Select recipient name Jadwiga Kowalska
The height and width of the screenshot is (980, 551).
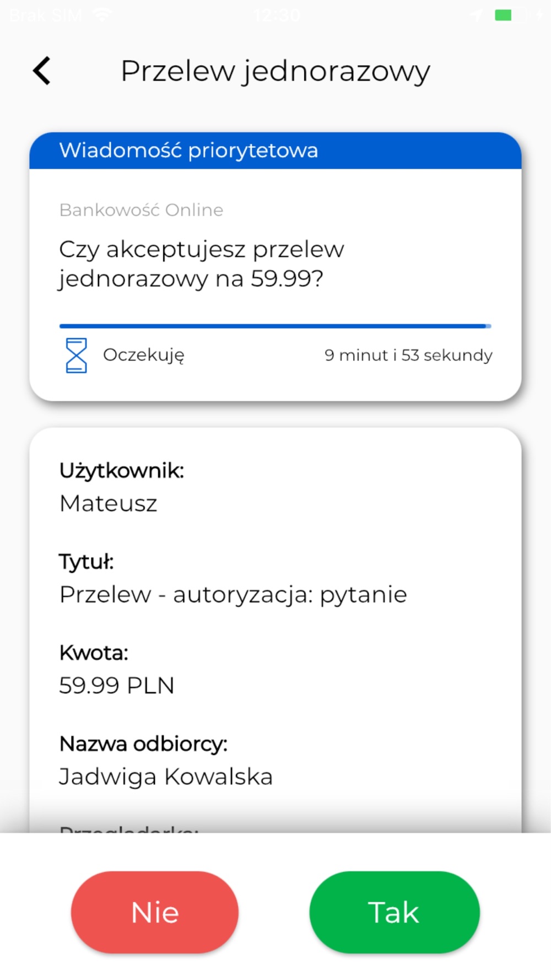tap(166, 777)
